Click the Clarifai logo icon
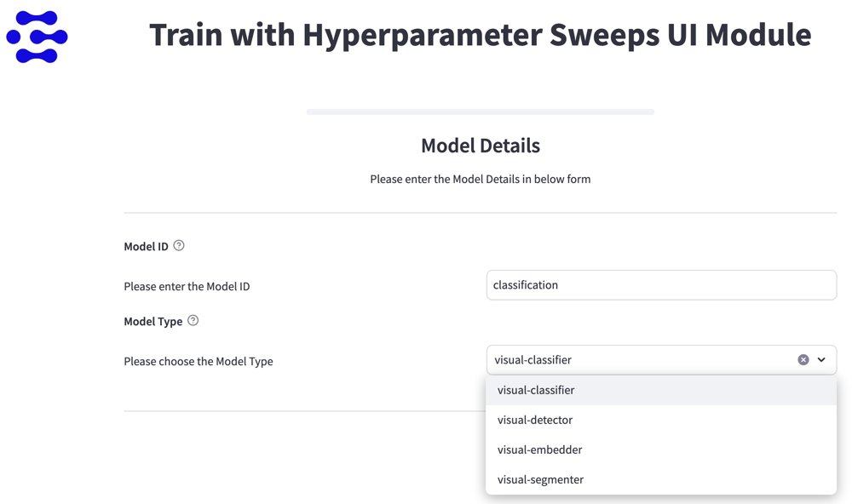 [x=37, y=37]
